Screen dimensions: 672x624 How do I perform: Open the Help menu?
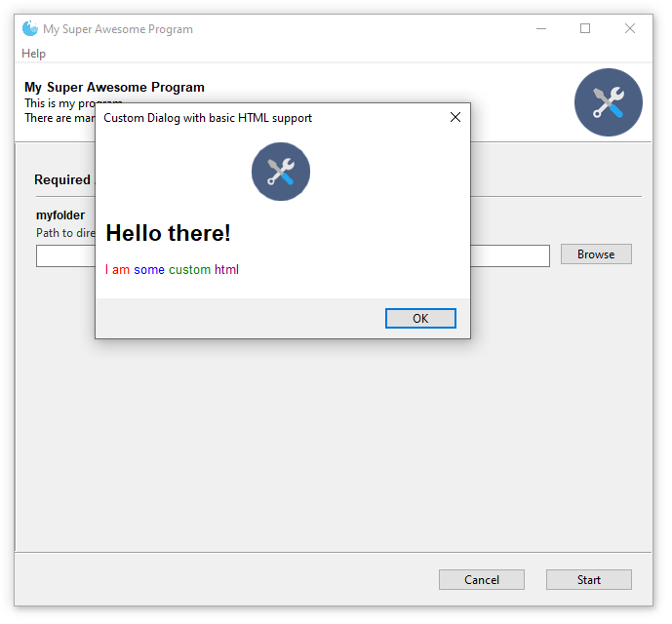(33, 54)
